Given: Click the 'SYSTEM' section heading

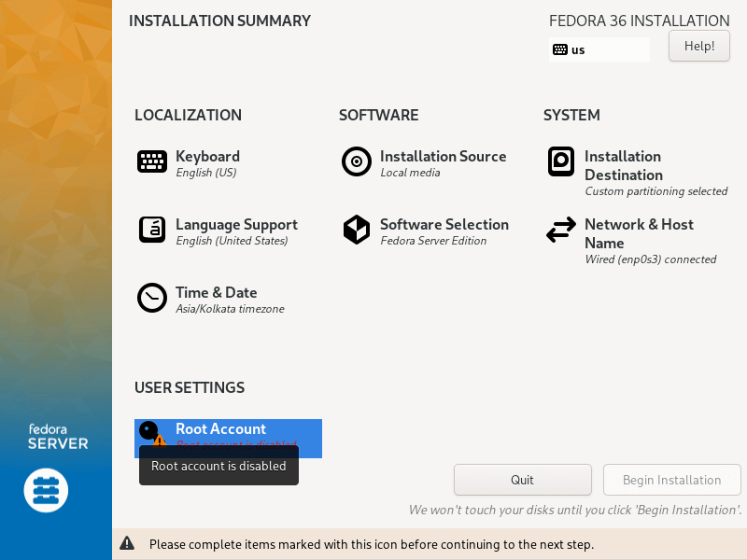Looking at the screenshot, I should point(571,115).
